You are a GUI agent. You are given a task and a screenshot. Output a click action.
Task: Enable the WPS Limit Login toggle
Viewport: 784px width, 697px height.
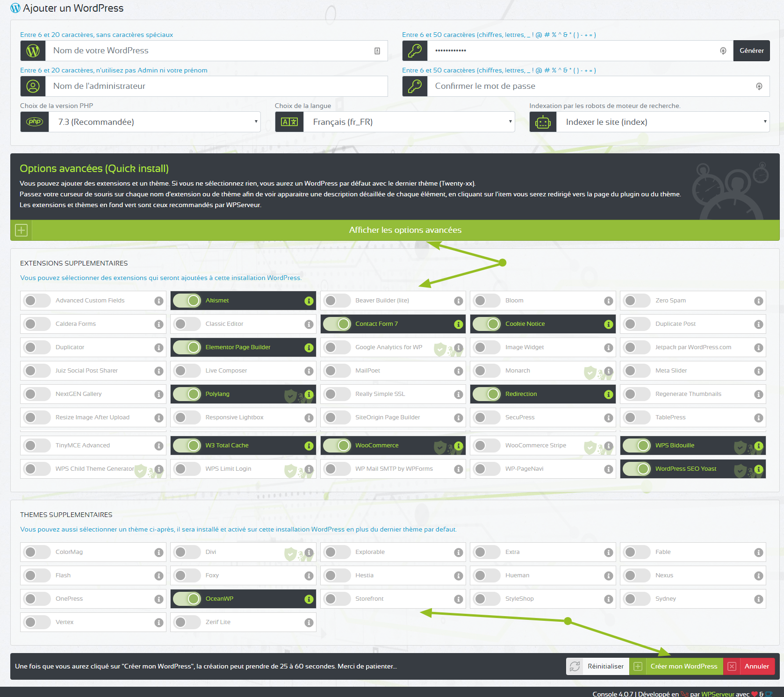[x=187, y=469]
